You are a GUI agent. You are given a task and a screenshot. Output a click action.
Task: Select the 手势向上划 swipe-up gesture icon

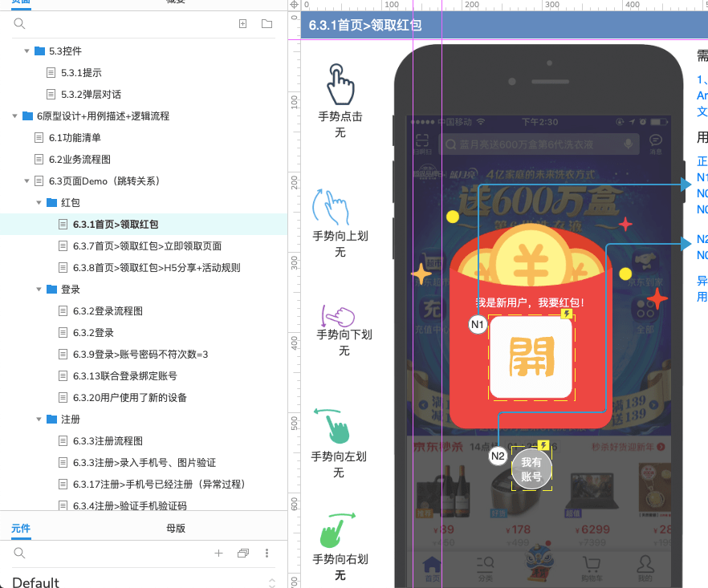331,207
